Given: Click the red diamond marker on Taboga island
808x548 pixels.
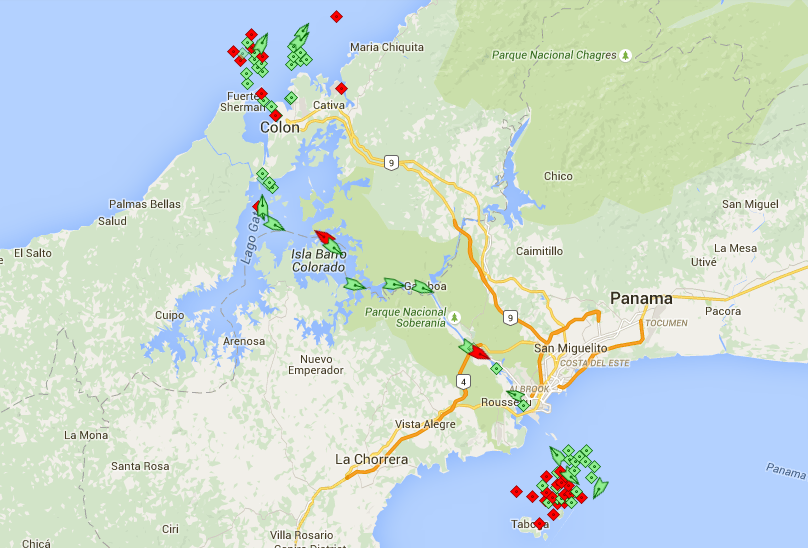Looking at the screenshot, I should click(x=540, y=523).
